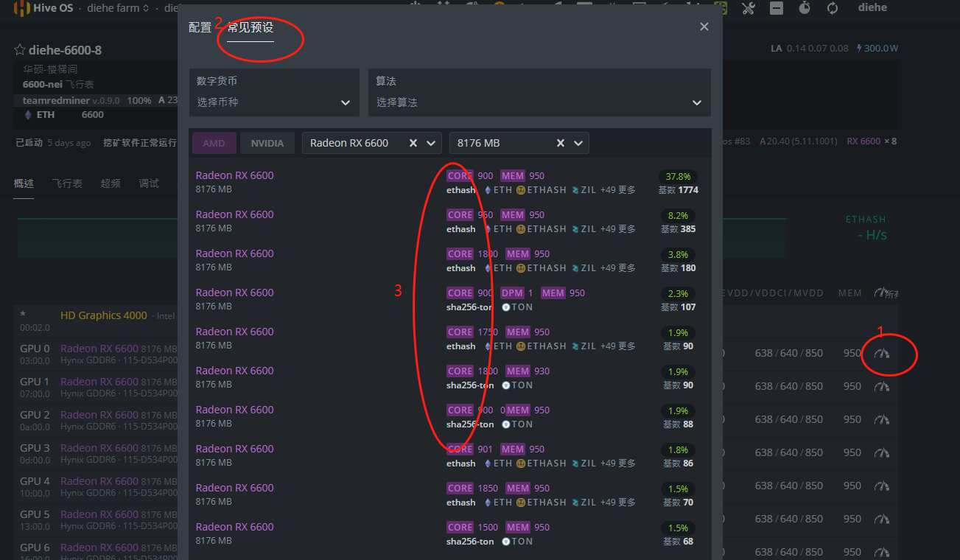The height and width of the screenshot is (560, 960).
Task: Star the diehe-6600-8 rig as favorite
Action: [20, 50]
